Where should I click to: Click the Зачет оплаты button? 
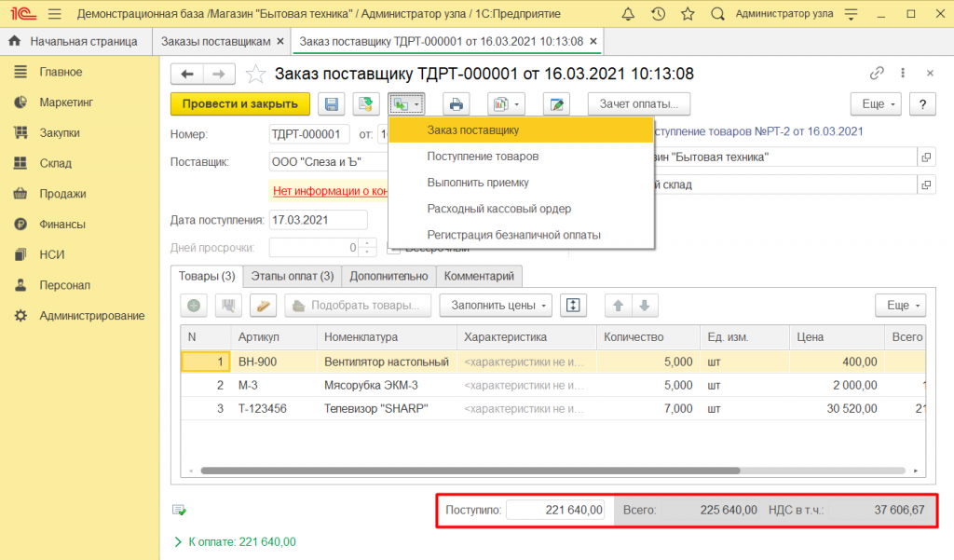(637, 104)
